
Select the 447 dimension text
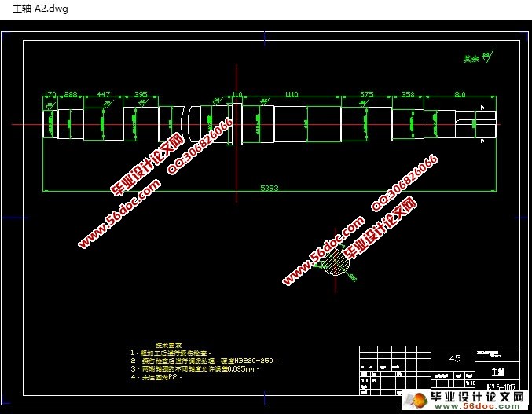point(102,94)
